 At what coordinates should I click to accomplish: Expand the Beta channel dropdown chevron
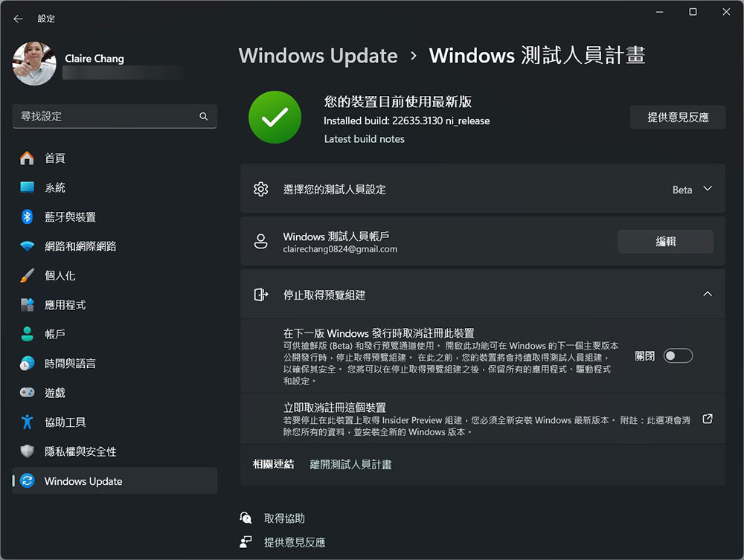pyautogui.click(x=708, y=189)
